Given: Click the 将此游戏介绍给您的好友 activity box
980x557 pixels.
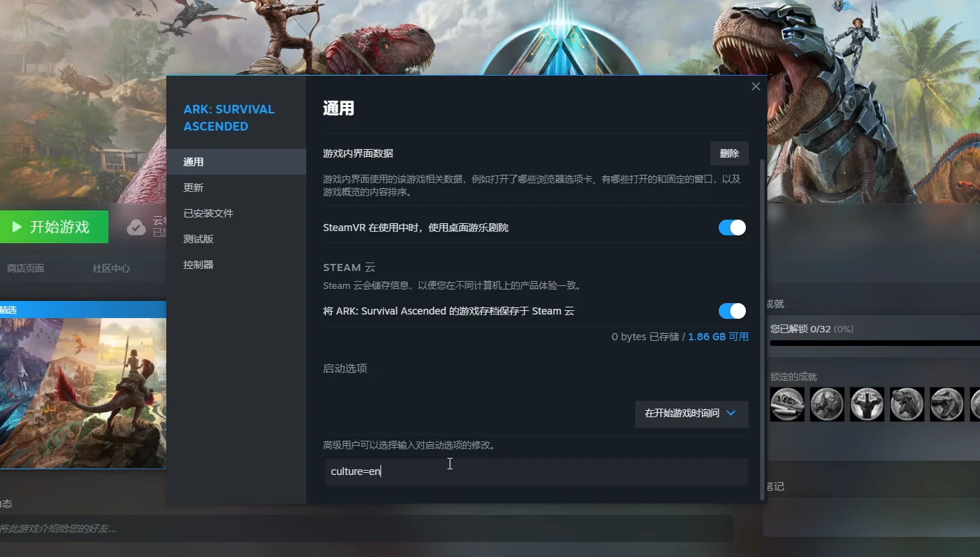Looking at the screenshot, I should click(366, 528).
